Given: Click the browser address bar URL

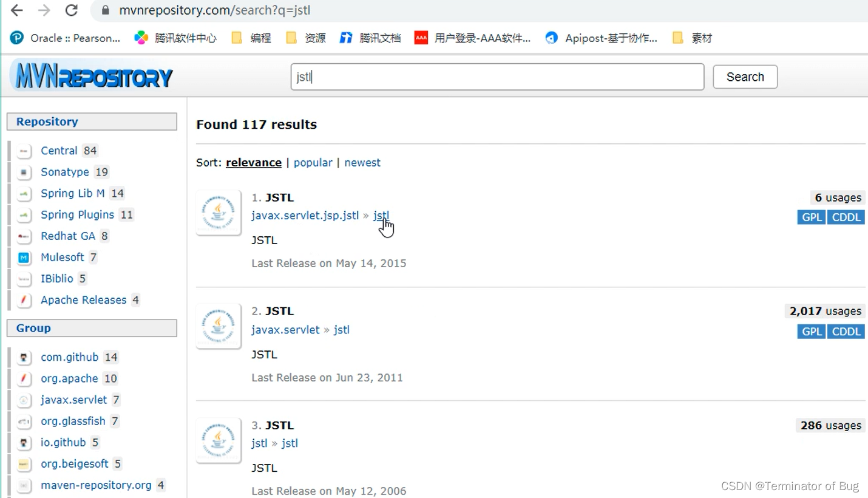Looking at the screenshot, I should [x=215, y=10].
